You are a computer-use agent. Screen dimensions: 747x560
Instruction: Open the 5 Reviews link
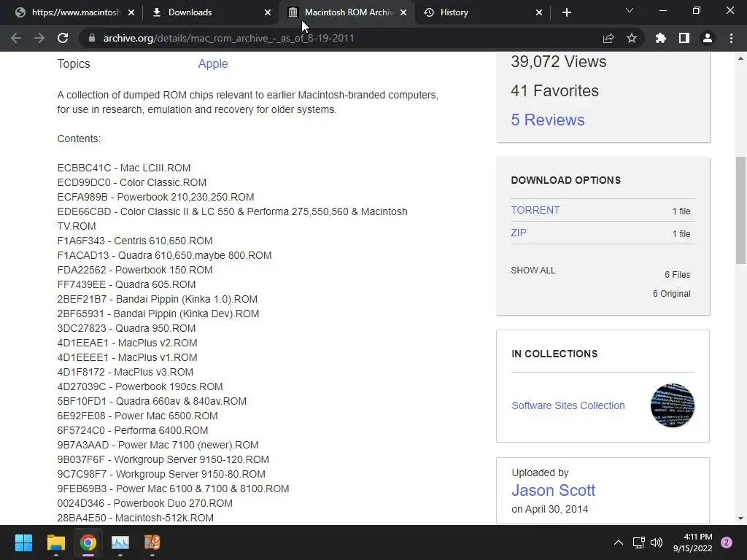coord(548,120)
